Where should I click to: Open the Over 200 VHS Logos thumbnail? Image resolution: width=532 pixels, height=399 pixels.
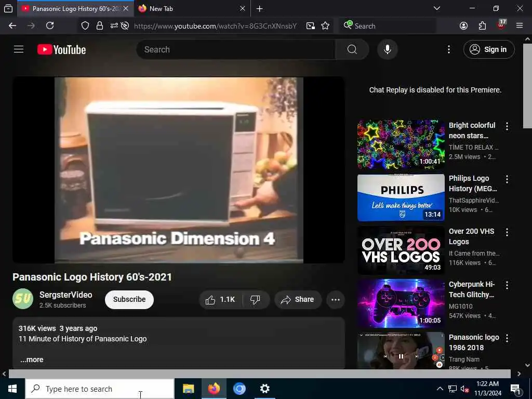pos(401,250)
